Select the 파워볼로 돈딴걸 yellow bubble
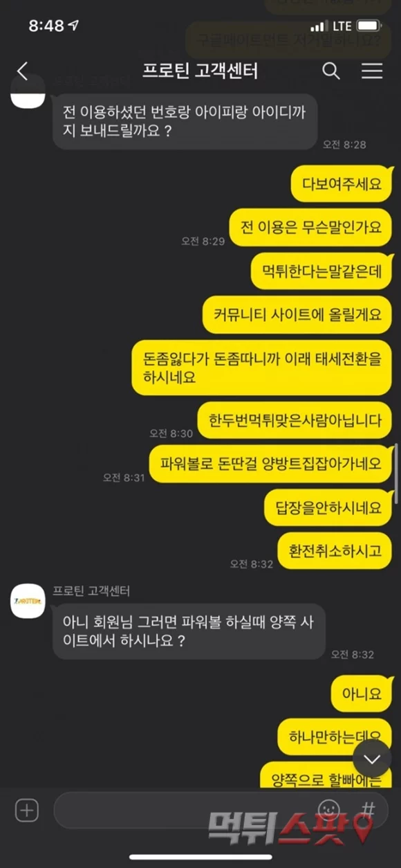 pyautogui.click(x=270, y=463)
